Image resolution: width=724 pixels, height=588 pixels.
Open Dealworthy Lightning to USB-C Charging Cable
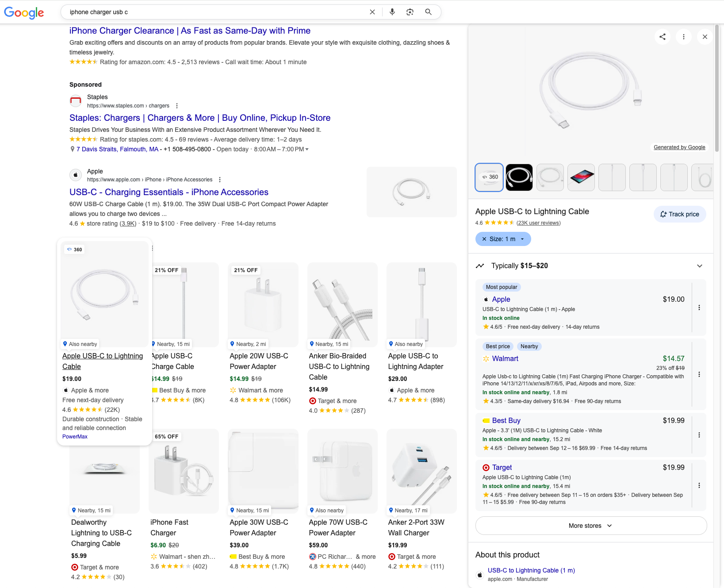(101, 533)
